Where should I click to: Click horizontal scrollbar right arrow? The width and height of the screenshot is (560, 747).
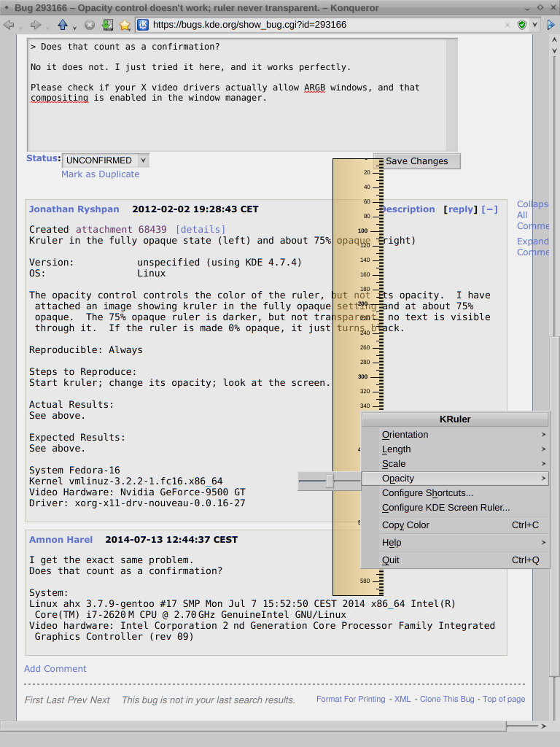point(543,726)
